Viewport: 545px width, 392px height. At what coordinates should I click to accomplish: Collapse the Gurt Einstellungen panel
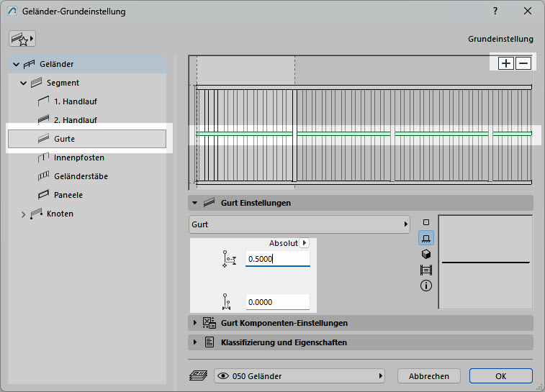coord(194,203)
